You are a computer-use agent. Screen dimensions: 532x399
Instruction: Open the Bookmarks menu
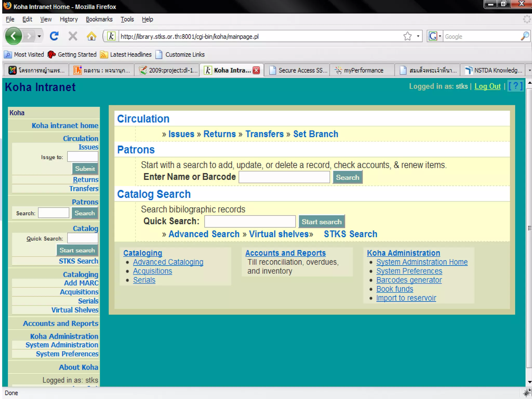(x=99, y=19)
